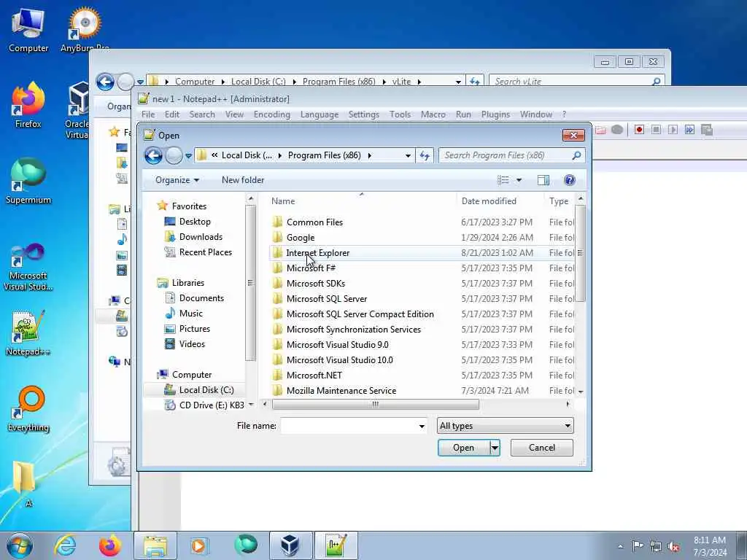Viewport: 747px width, 560px height.
Task: Click the Action Center flag tray icon
Action: pos(638,545)
